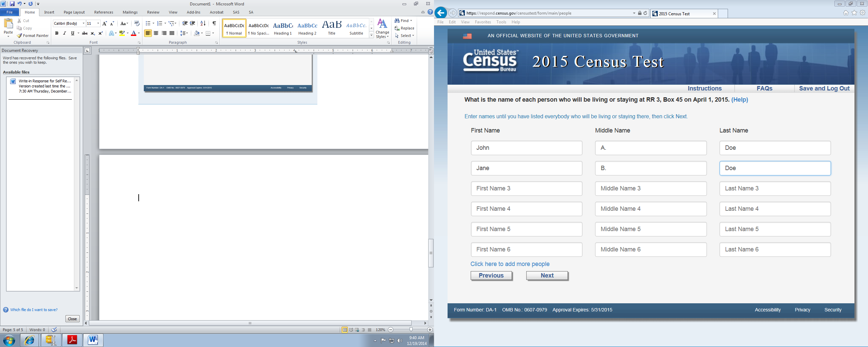
Task: Go back in the Internet Explorer window
Action: 440,13
